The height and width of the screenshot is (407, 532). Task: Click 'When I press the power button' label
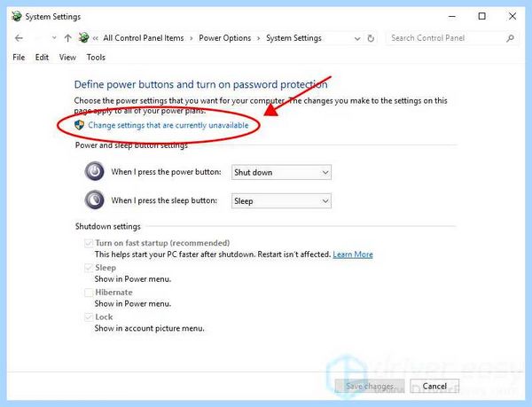click(x=167, y=172)
